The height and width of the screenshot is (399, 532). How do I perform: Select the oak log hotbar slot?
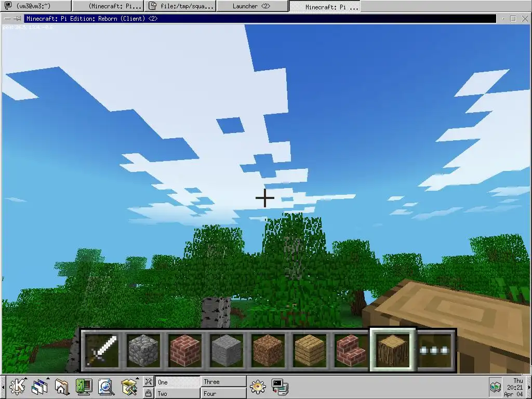[x=393, y=350]
